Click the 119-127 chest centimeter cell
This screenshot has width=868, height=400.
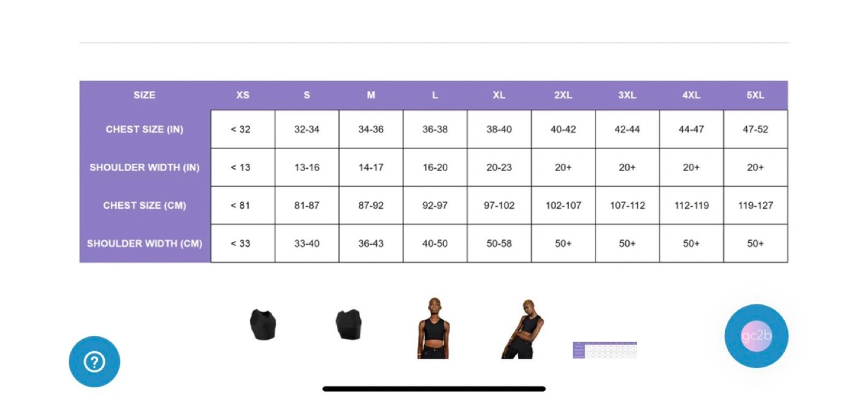click(755, 205)
